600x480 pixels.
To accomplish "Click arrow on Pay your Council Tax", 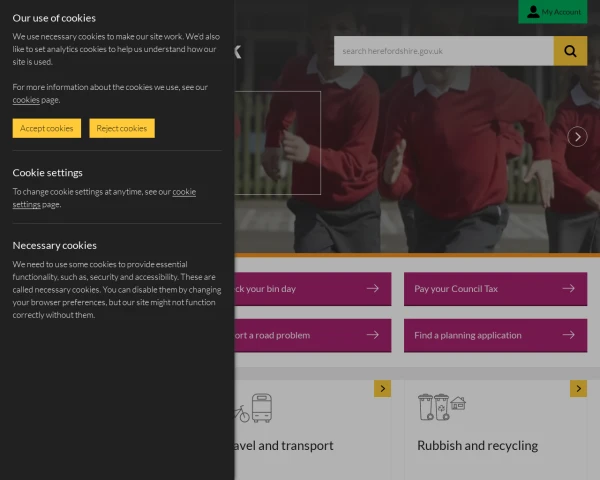I will point(569,288).
